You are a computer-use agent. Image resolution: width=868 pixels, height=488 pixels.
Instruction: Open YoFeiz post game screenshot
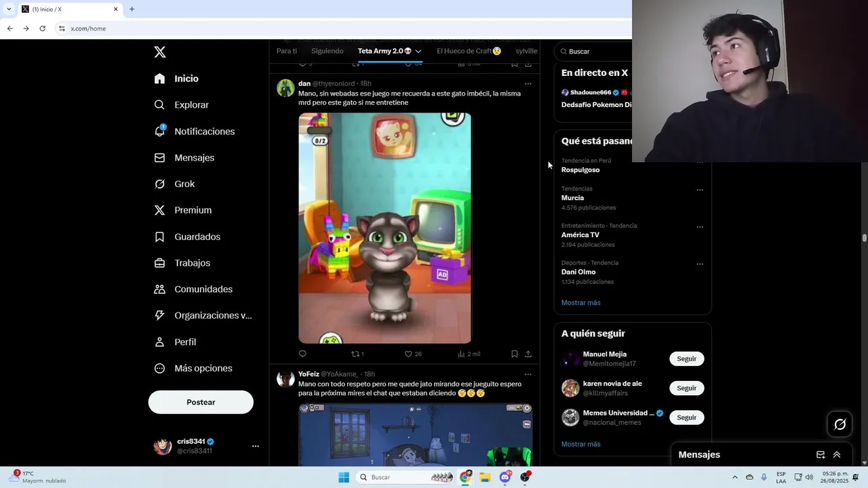tap(415, 434)
